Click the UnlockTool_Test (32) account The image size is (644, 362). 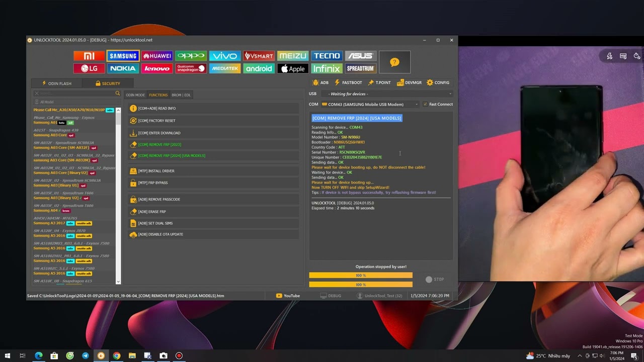(379, 296)
